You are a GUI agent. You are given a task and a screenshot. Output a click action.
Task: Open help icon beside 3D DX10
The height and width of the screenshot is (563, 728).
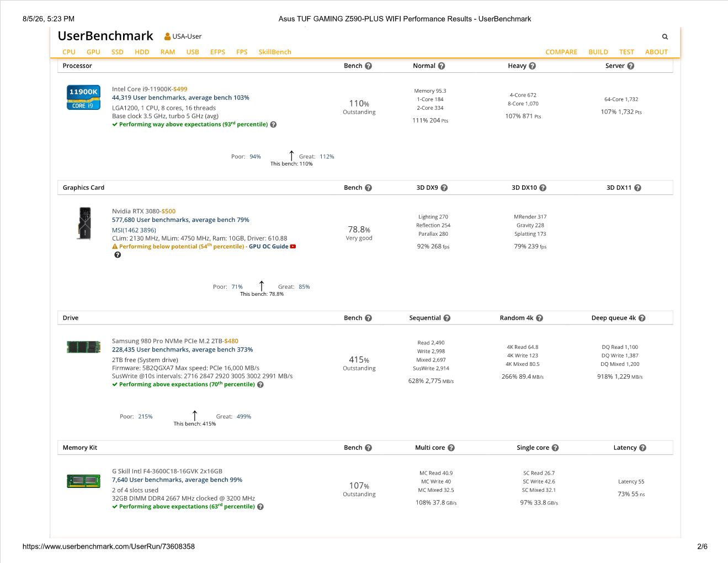543,188
